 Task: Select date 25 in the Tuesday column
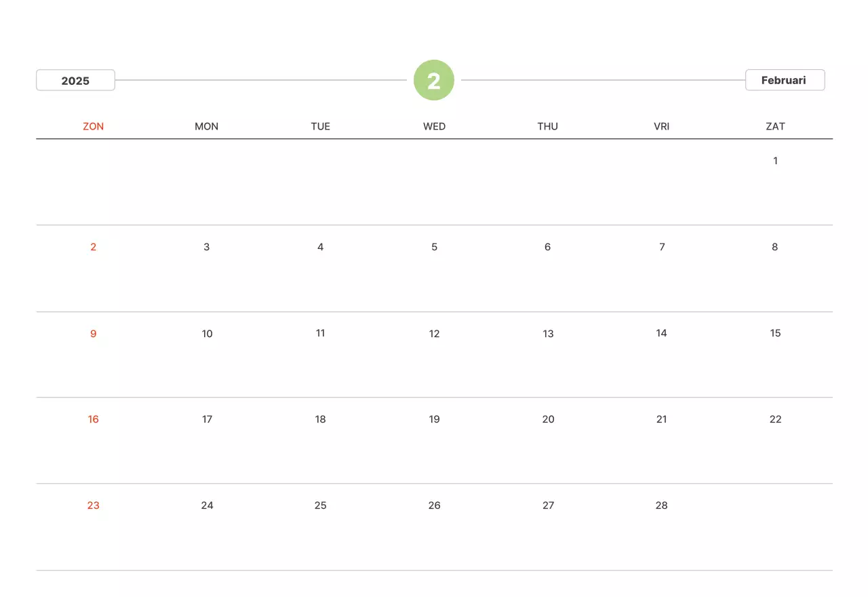tap(321, 505)
